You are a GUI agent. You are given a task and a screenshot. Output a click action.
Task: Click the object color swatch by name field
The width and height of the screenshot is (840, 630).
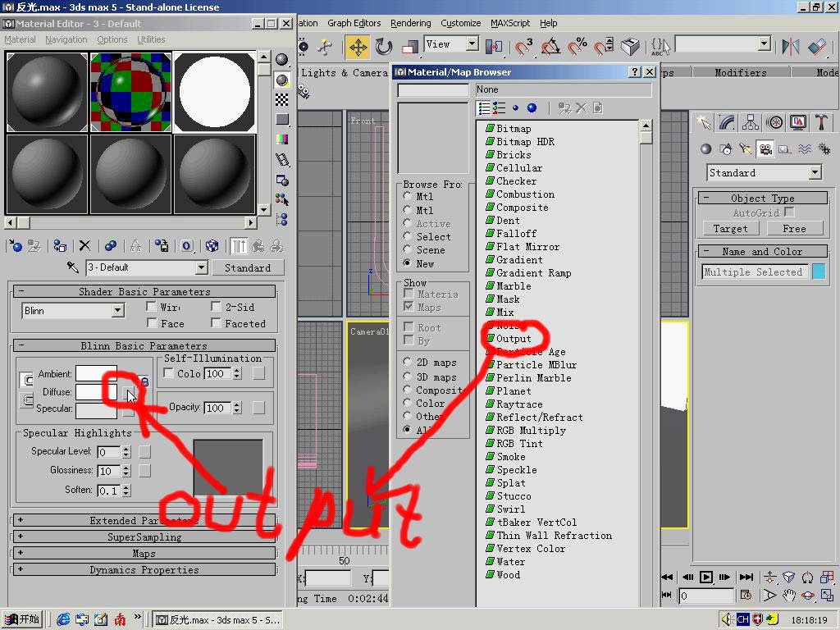pos(819,272)
